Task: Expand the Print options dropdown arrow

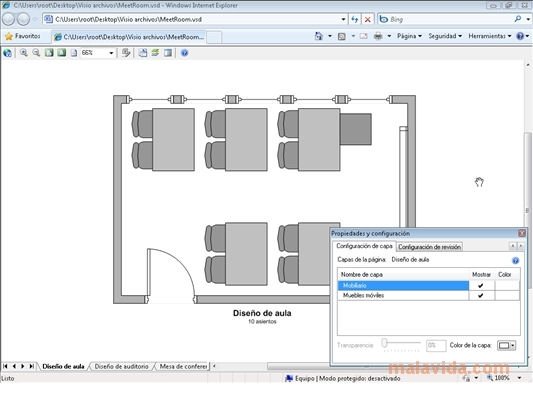Action: tap(389, 36)
